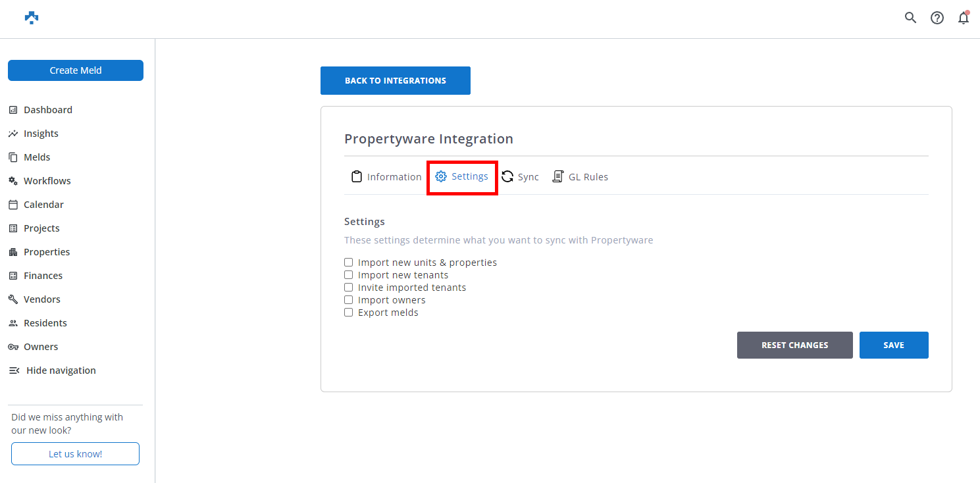Click the Melds copy icon
The image size is (980, 483).
click(13, 157)
